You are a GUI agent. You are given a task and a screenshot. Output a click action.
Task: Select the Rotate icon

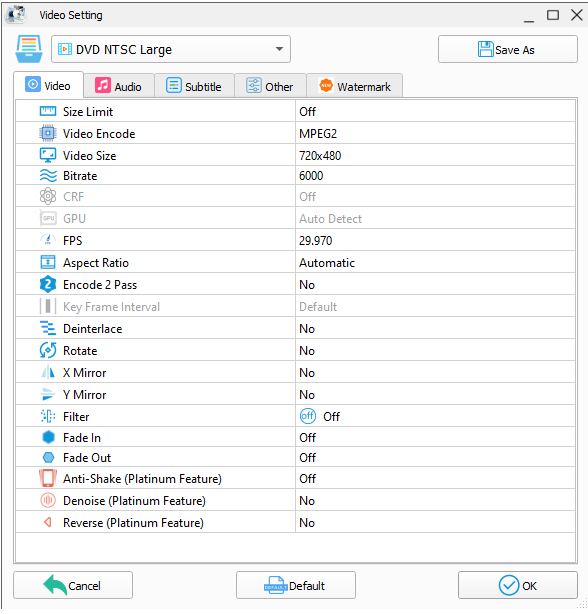[48, 350]
